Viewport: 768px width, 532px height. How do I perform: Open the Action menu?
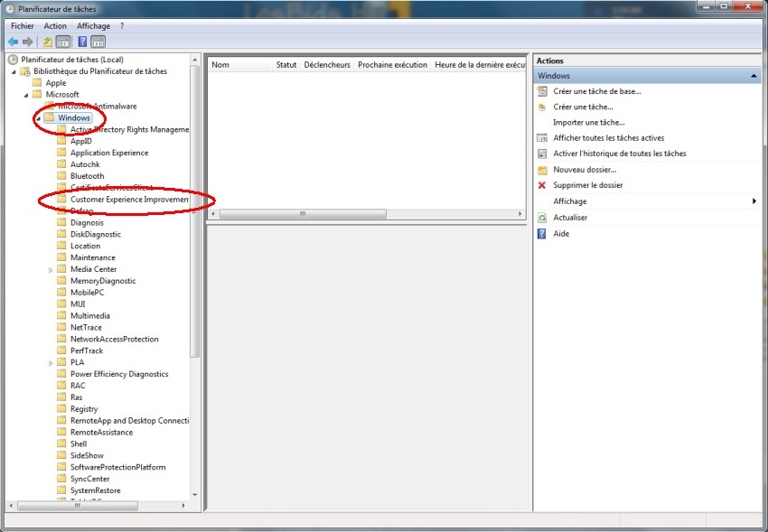[x=55, y=26]
